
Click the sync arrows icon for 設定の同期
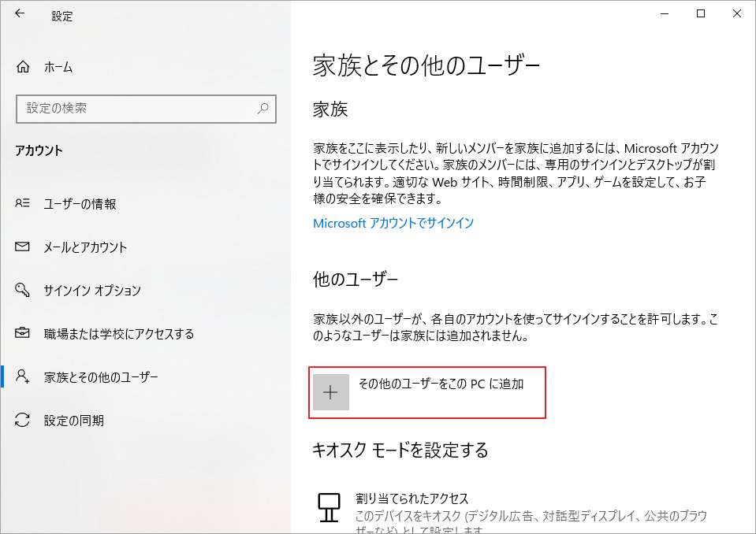22,420
